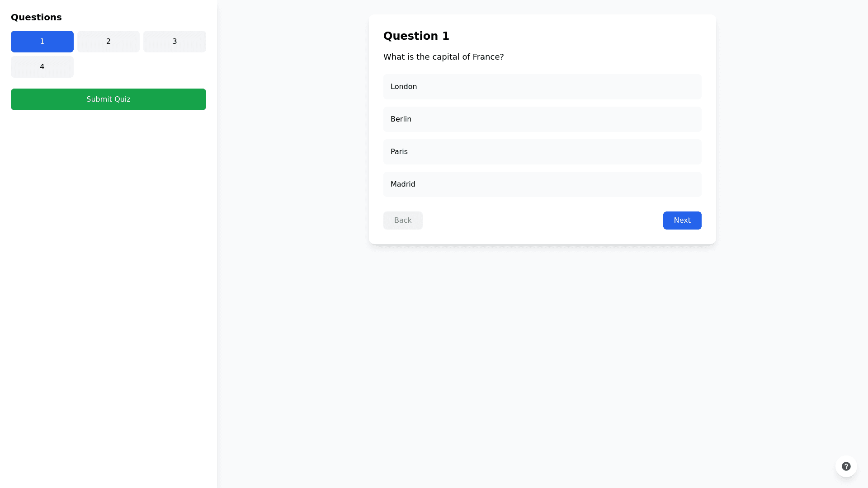Click the green Submit Quiz button

coord(108,99)
